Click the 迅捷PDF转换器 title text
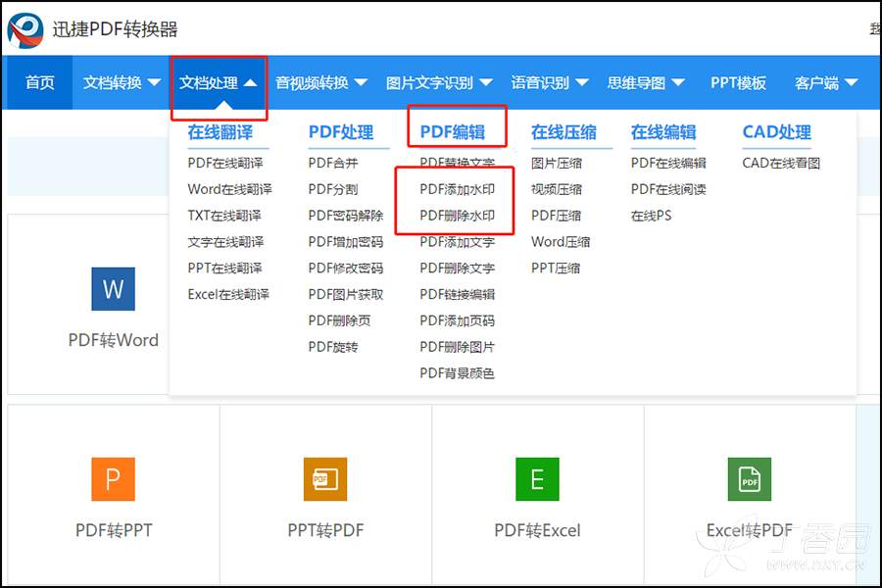882x588 pixels. 115,29
